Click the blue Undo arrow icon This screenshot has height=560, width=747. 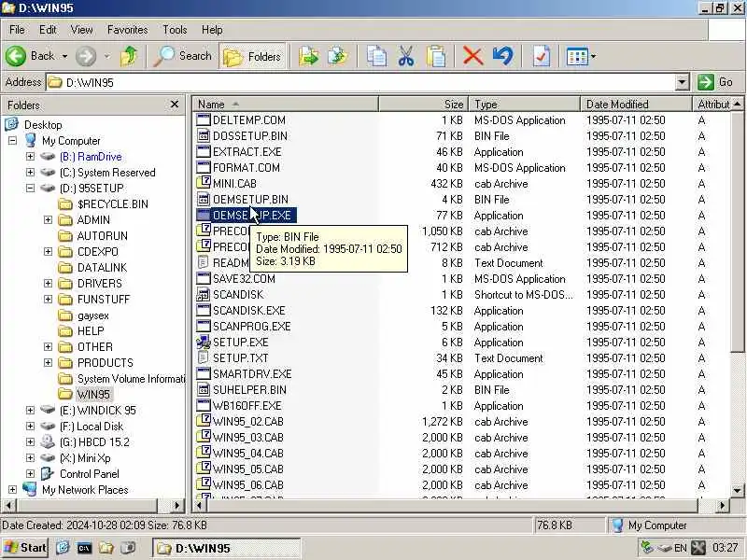[503, 56]
